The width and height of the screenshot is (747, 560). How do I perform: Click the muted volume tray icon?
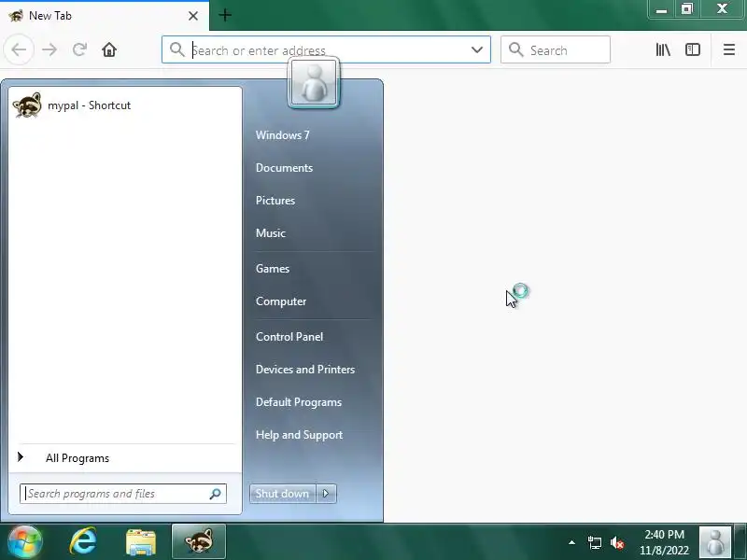617,542
